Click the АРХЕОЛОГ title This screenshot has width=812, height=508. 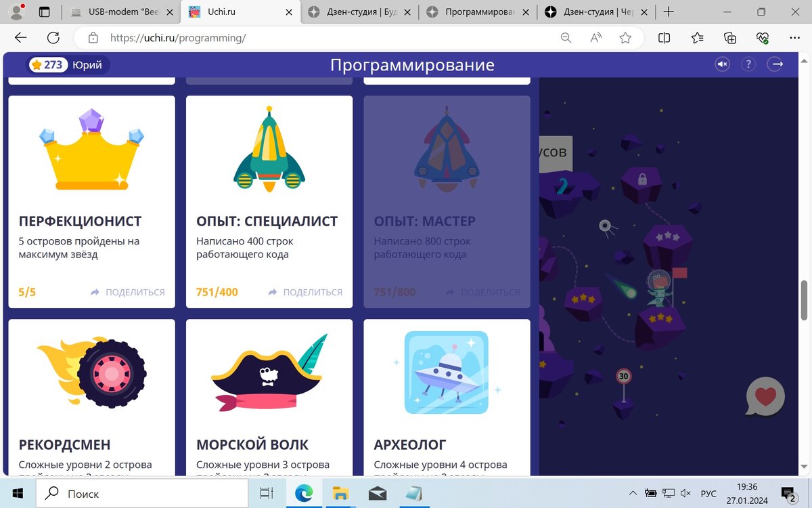point(410,445)
